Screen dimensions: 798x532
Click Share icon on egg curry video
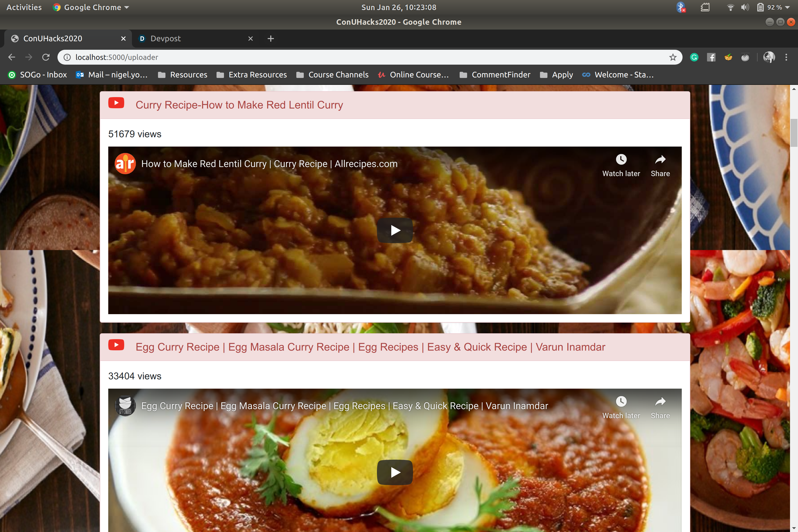[x=660, y=402]
